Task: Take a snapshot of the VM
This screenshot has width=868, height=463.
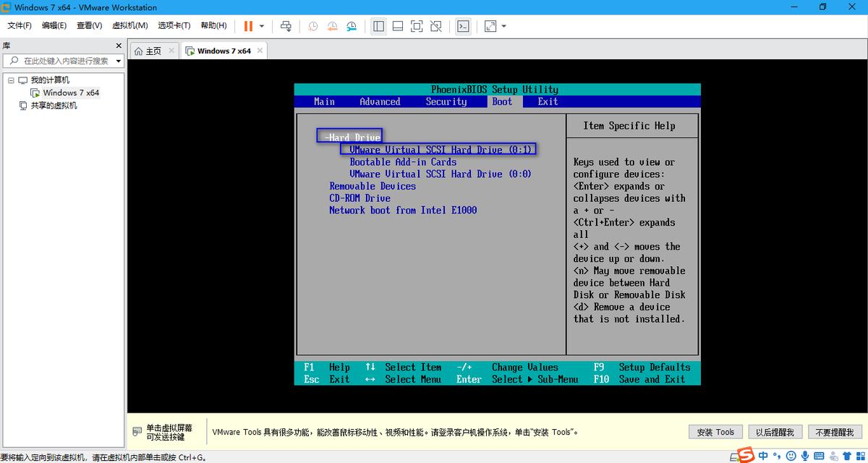Action: coord(312,26)
